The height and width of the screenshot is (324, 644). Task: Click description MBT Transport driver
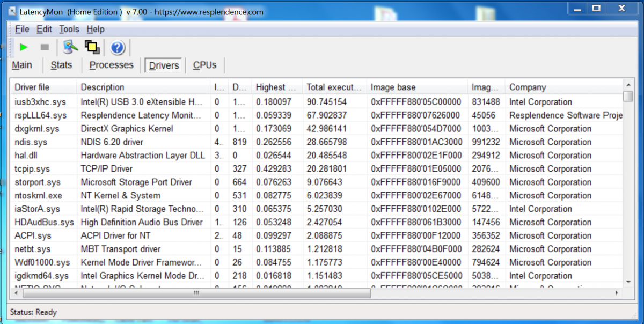121,249
